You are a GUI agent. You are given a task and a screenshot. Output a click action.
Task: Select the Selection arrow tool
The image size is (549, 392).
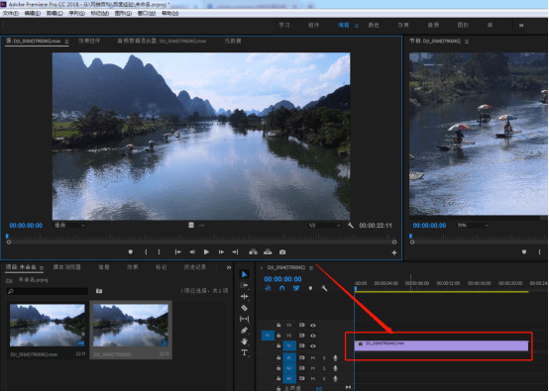pos(245,274)
